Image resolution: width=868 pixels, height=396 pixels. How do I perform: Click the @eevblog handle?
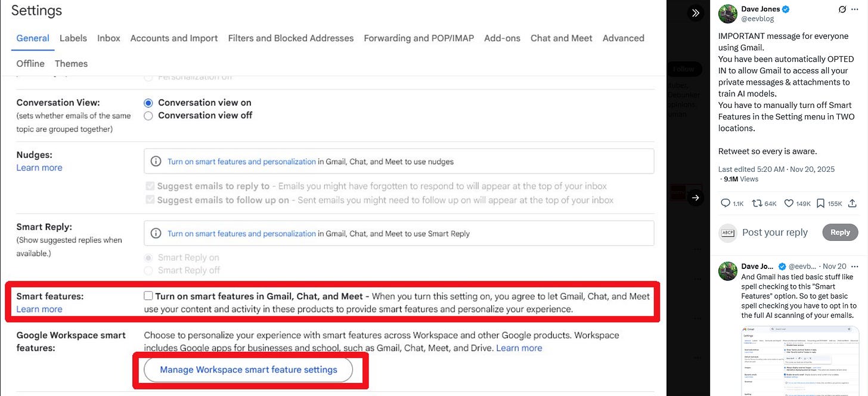[758, 19]
